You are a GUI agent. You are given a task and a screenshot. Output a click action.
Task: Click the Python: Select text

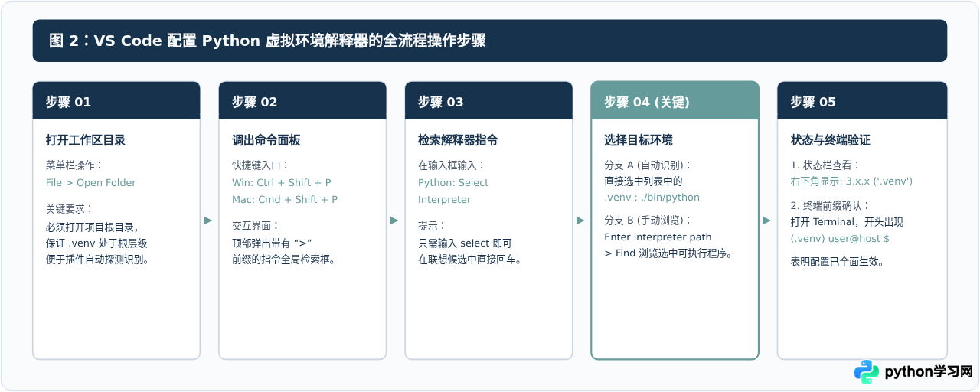click(453, 183)
